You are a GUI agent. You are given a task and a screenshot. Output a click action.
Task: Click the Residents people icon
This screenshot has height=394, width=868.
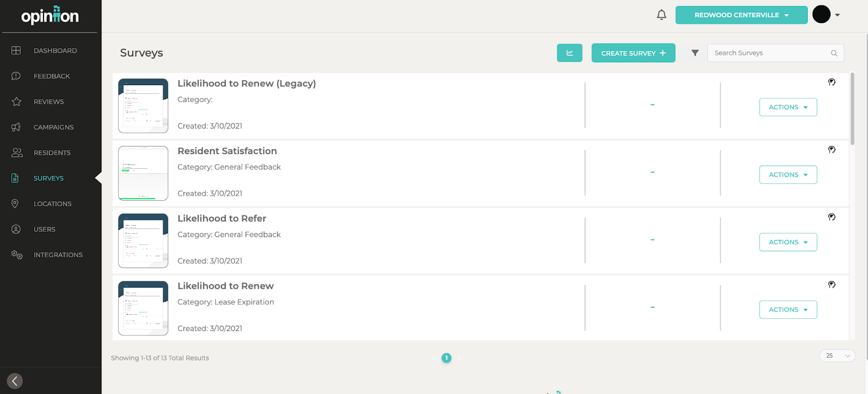(x=17, y=152)
